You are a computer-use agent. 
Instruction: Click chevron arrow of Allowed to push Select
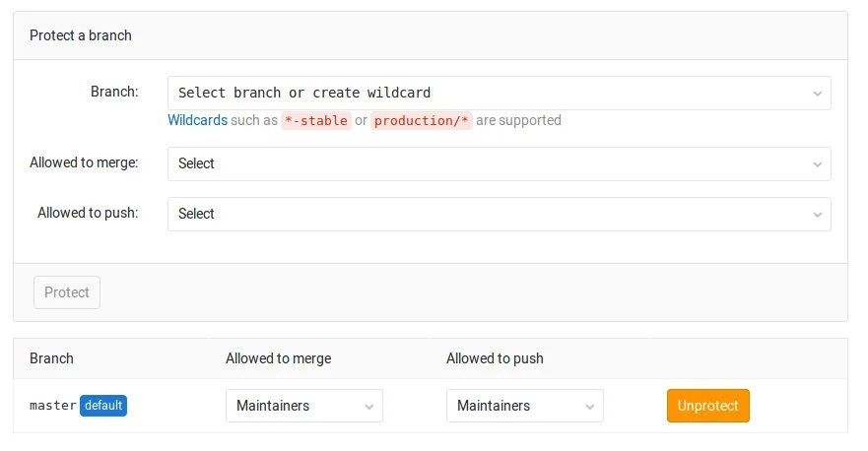click(817, 215)
